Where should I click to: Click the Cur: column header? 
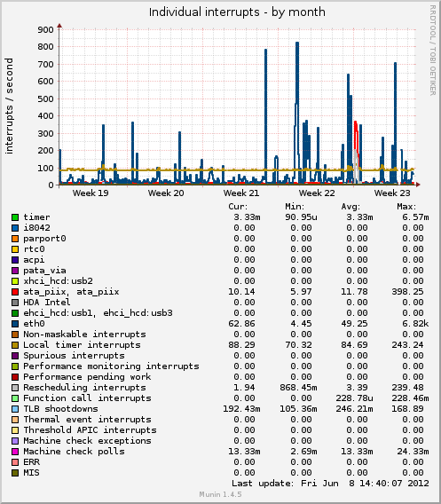coord(238,207)
